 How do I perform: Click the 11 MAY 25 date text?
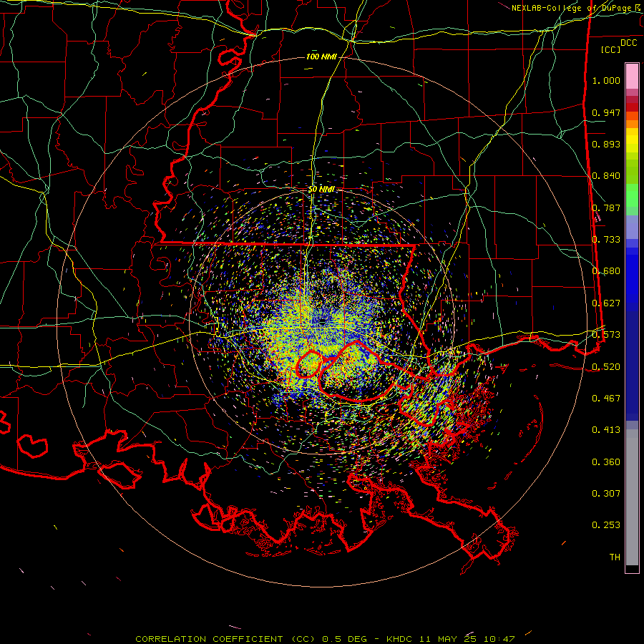[448, 639]
